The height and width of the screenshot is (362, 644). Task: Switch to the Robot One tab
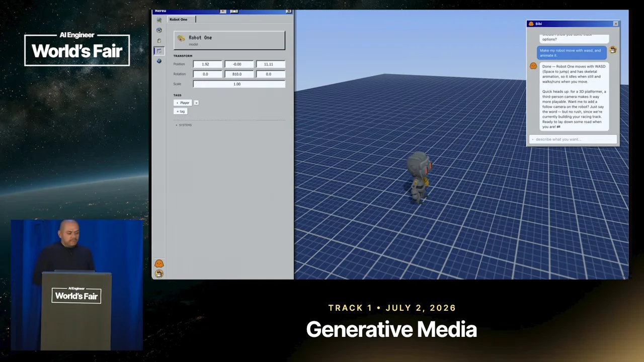tap(181, 19)
